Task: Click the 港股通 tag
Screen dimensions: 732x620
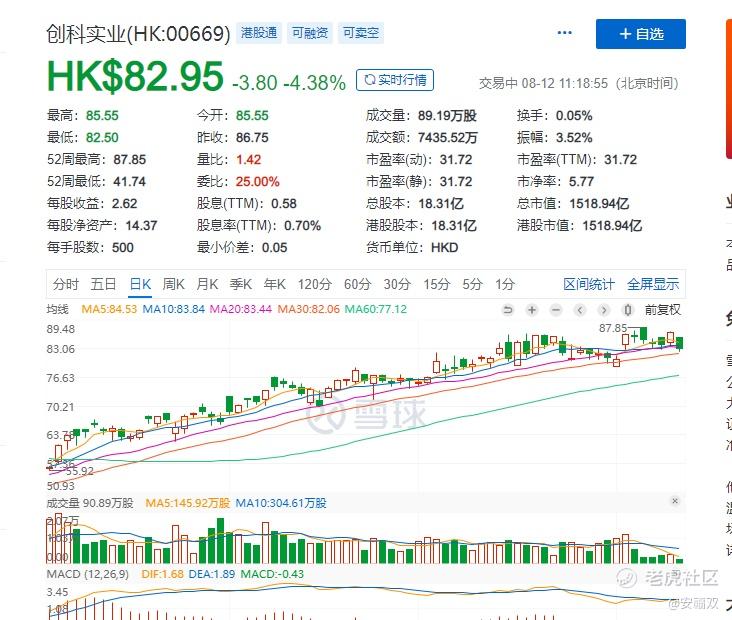Action: [259, 33]
